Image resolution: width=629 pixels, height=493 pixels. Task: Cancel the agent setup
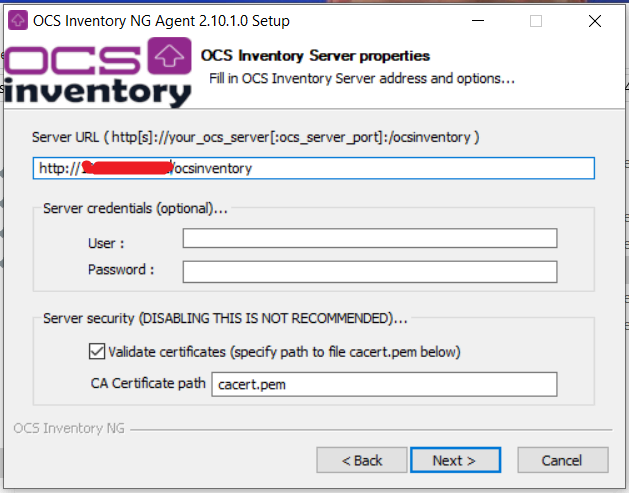[x=563, y=460]
